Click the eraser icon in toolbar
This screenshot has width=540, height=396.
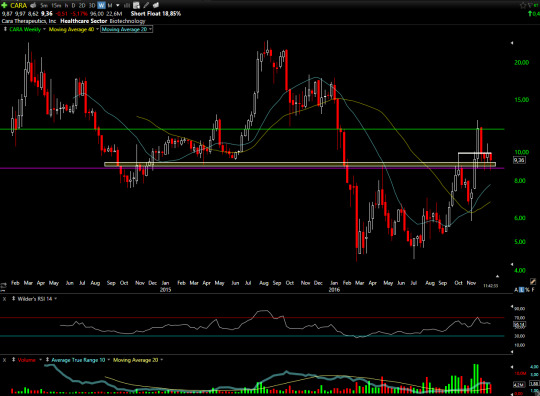coord(156,5)
